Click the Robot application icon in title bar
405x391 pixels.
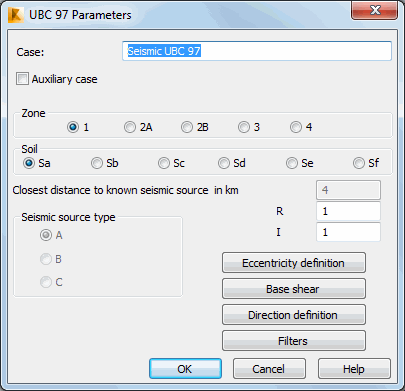(x=16, y=15)
